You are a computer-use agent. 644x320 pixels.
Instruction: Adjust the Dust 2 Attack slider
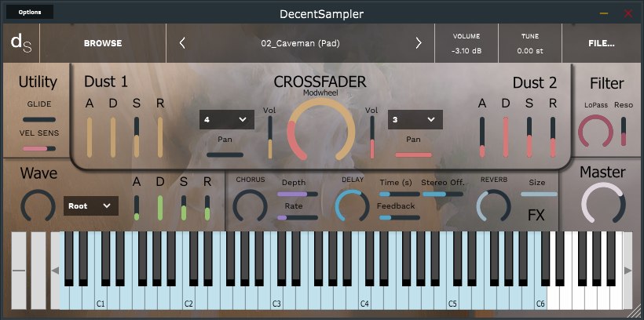pyautogui.click(x=482, y=137)
